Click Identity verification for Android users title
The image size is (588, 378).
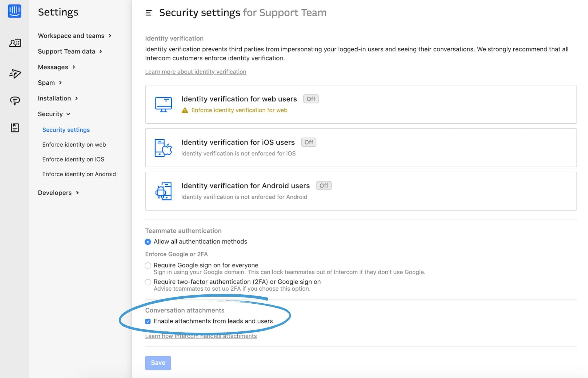click(245, 186)
